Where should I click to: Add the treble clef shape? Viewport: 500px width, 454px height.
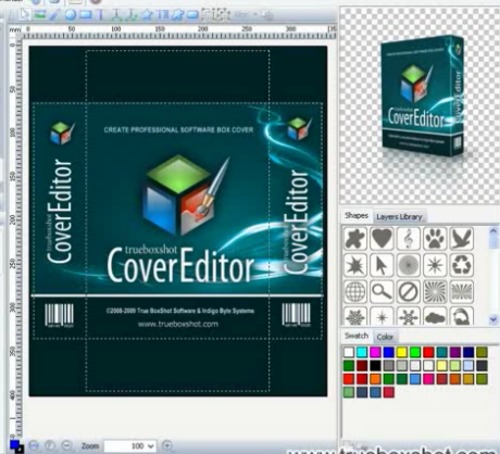point(408,238)
